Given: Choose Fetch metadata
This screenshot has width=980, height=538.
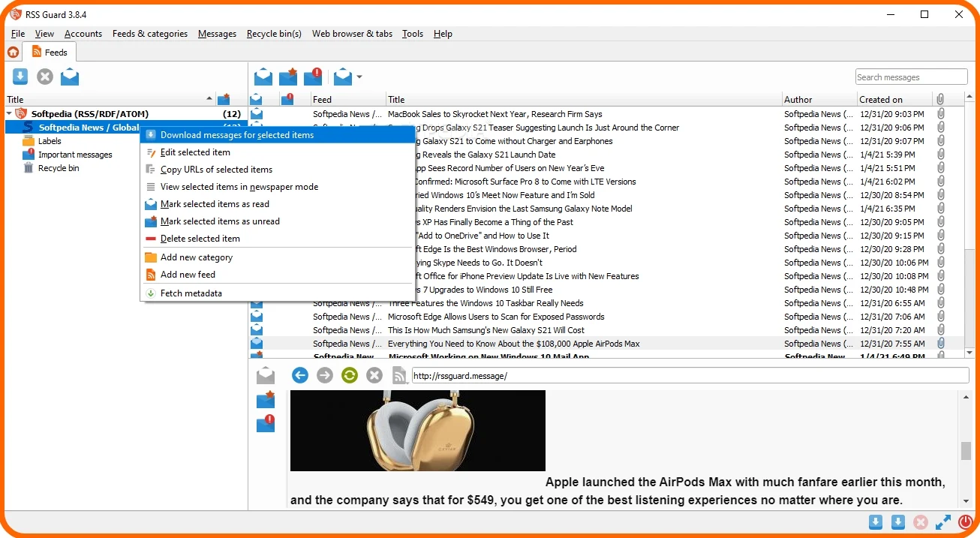Looking at the screenshot, I should pos(278,293).
